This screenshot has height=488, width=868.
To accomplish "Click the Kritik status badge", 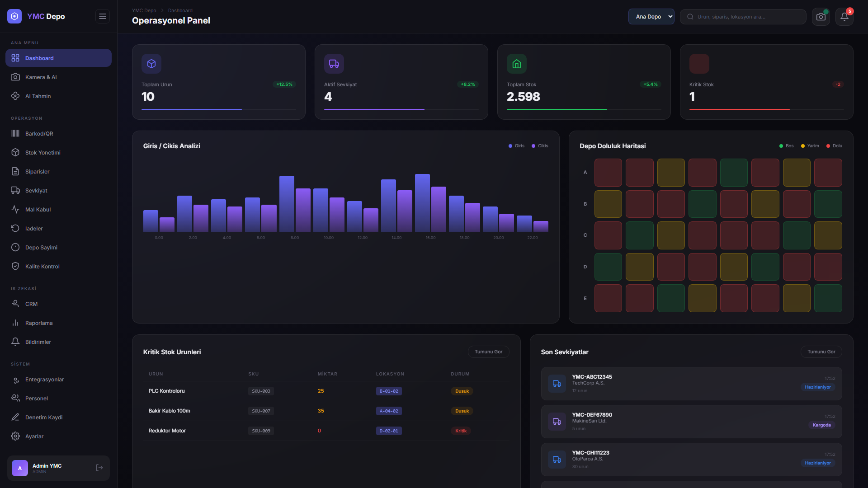I will click(461, 431).
